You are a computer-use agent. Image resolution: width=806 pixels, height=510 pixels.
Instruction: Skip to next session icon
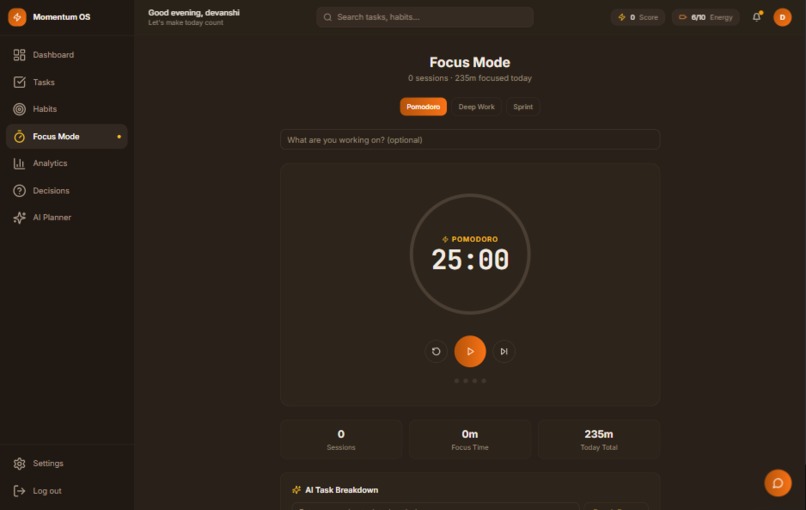point(504,352)
